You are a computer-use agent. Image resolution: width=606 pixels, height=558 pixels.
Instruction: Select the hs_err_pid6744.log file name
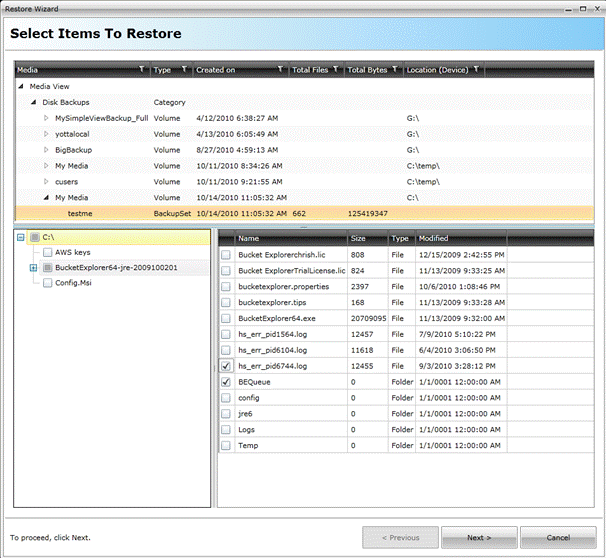272,366
